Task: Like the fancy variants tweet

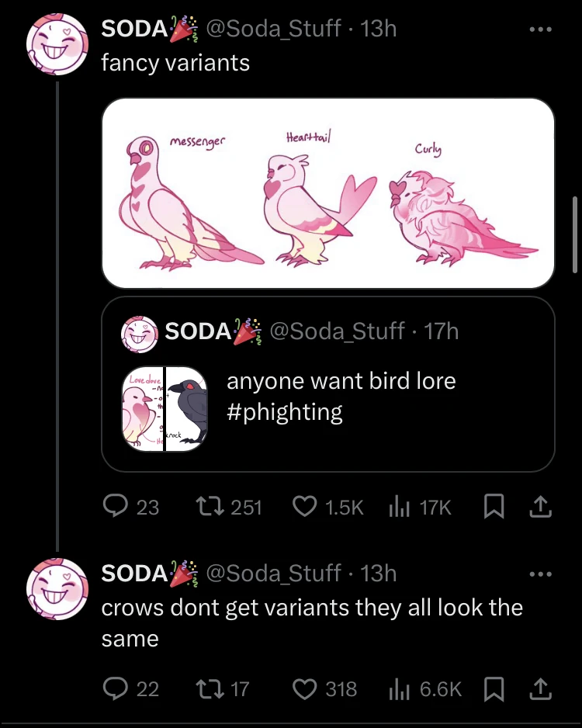Action: point(303,507)
